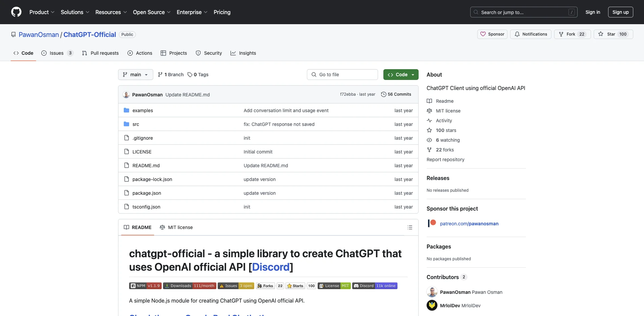Go to the Pricing page

222,12
